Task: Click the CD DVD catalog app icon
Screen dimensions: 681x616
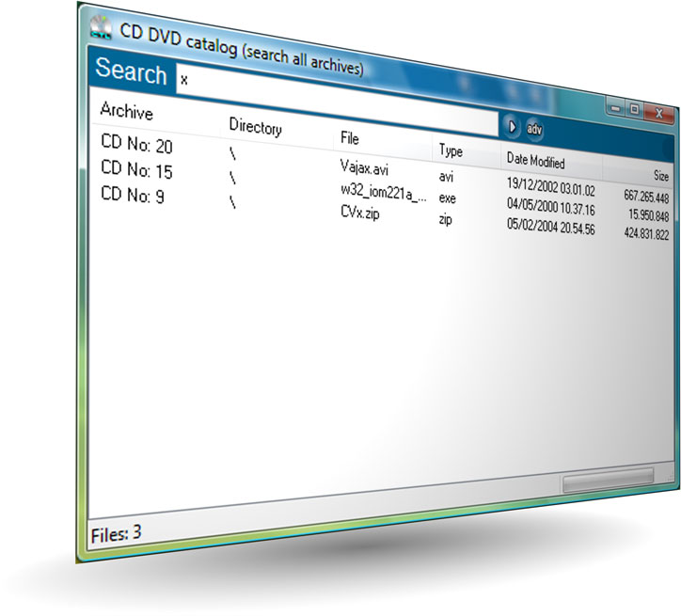Action: tap(102, 27)
